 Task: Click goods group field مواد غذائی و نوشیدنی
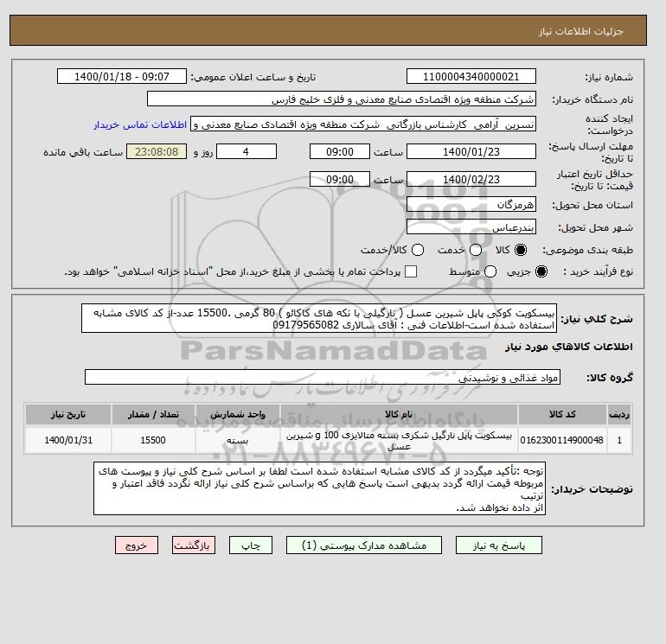coord(323,378)
